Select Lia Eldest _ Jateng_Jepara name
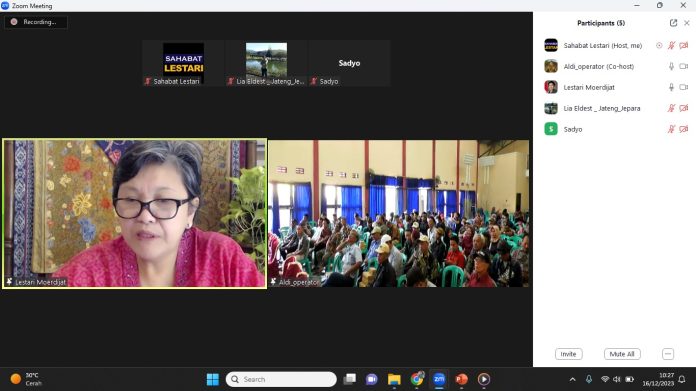This screenshot has width=696, height=391. [x=602, y=108]
